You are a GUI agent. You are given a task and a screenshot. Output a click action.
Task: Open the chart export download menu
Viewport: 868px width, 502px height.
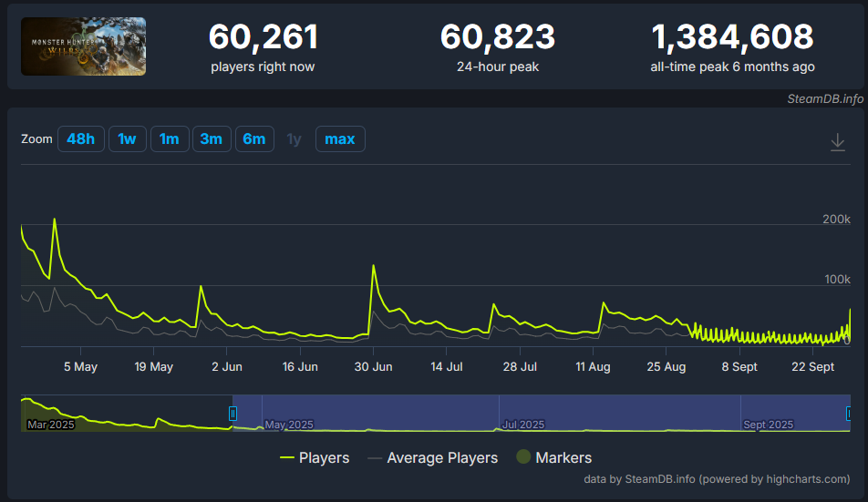pyautogui.click(x=837, y=142)
